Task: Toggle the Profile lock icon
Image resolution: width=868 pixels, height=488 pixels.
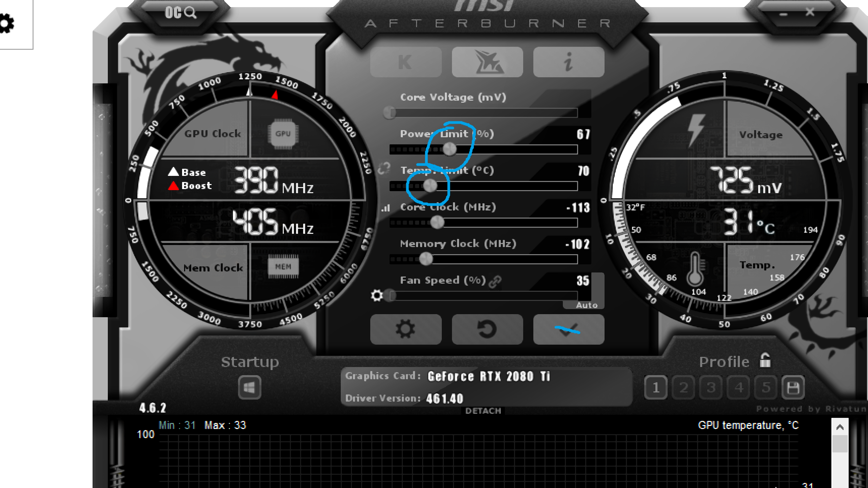Action: 765,360
